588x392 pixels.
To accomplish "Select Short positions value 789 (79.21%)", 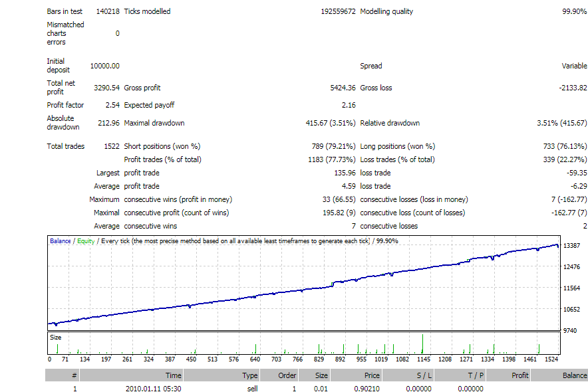I will (333, 146).
